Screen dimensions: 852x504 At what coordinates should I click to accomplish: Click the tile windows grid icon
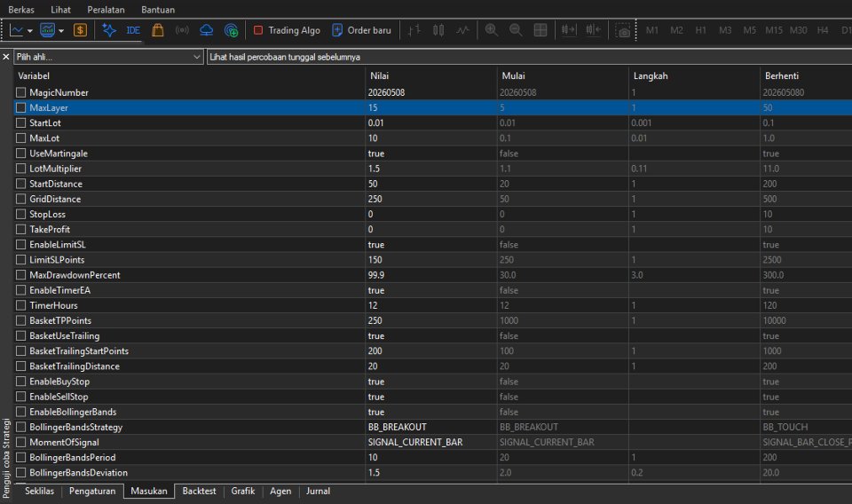pyautogui.click(x=540, y=30)
